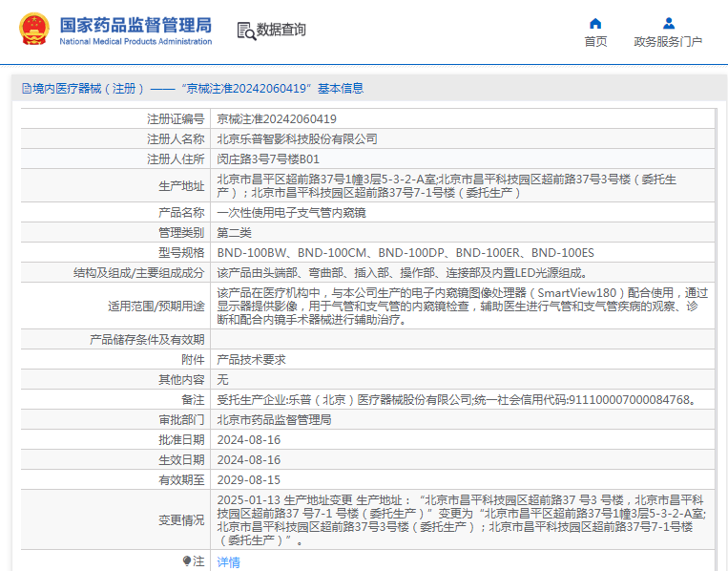Screen dimensions: 728x571
Task: Click the 备注 entrusted manufacturer text
Action: 458,399
